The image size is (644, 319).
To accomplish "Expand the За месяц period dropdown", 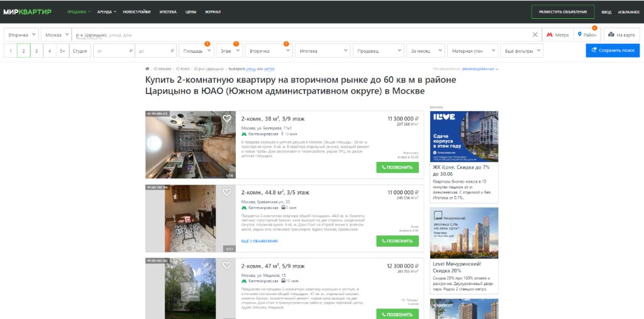I will pyautogui.click(x=426, y=51).
